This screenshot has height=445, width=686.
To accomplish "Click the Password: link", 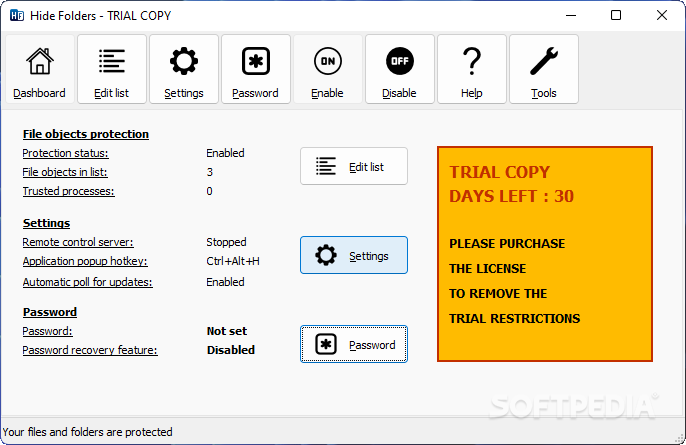I will coord(47,331).
